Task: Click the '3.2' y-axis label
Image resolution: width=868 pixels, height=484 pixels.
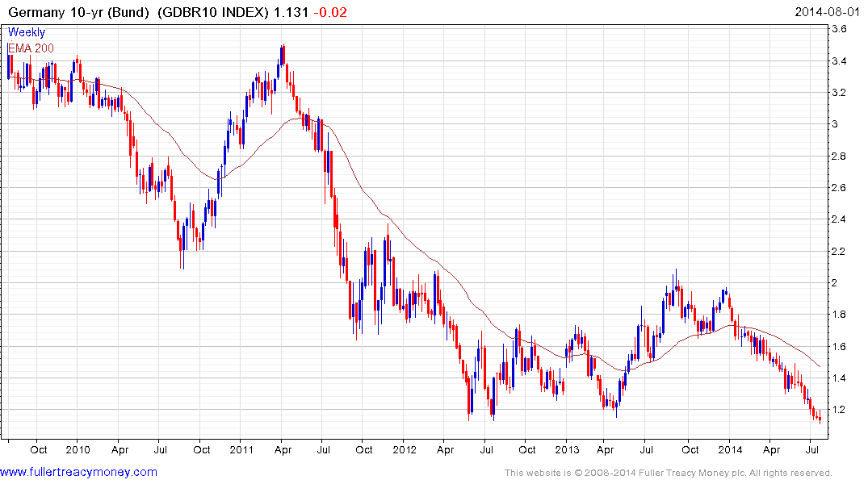Action: [x=839, y=93]
